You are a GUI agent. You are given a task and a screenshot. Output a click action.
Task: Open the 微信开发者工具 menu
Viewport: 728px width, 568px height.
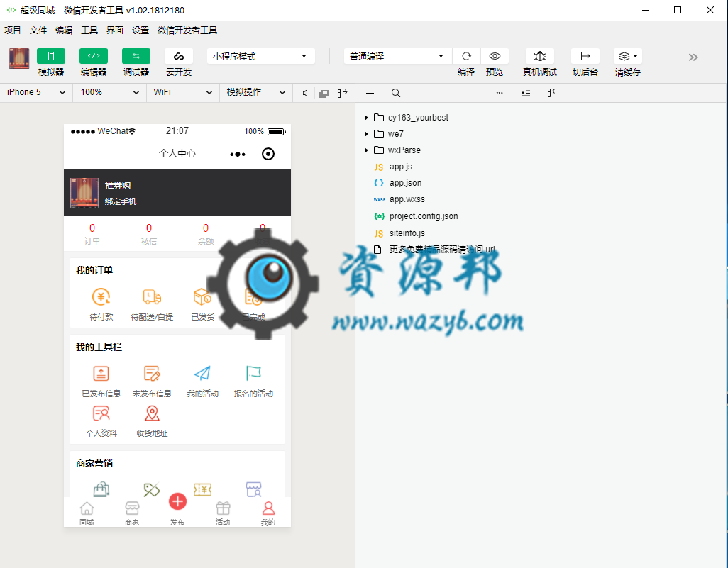[x=187, y=30]
